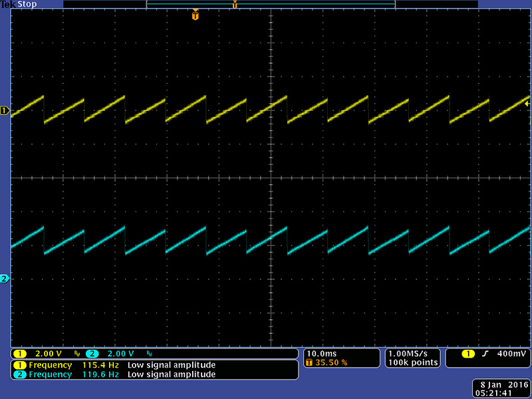Click the orange trigger position T marker
This screenshot has width=532, height=399.
[x=195, y=15]
